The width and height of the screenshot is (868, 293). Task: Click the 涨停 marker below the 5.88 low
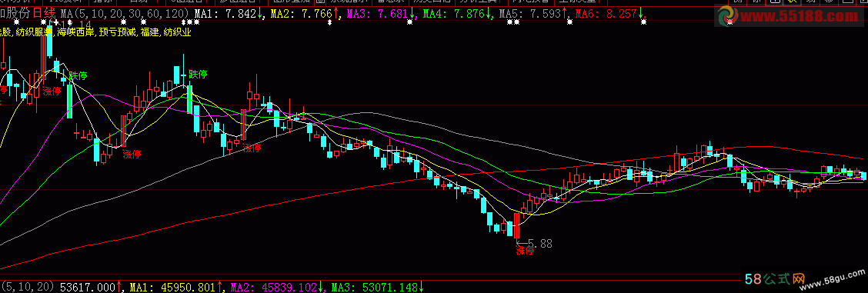coord(526,251)
